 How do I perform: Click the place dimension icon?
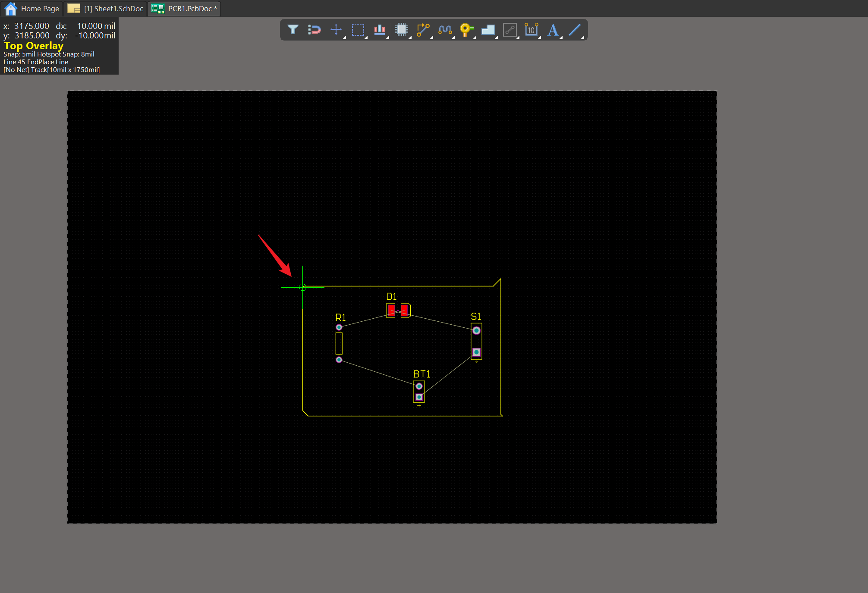tap(531, 30)
